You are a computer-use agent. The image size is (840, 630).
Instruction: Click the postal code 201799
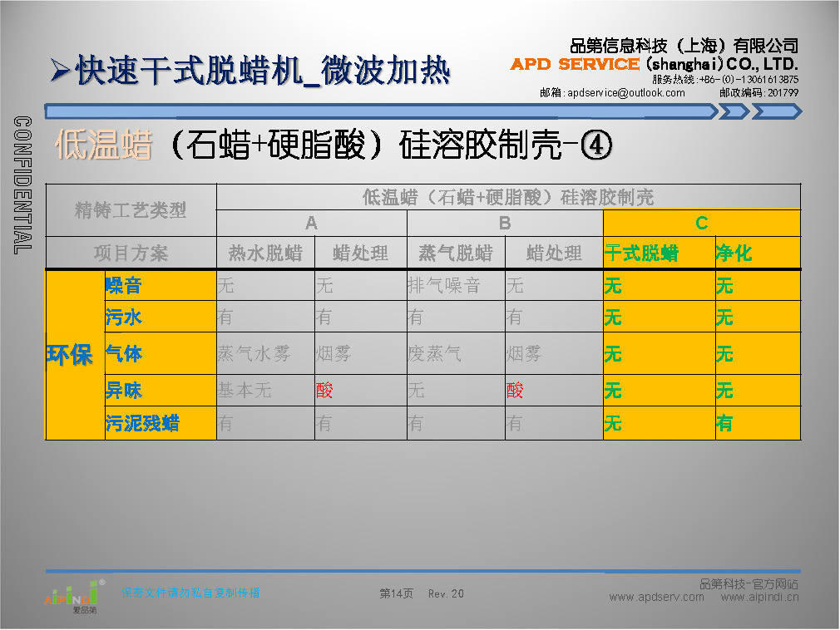click(783, 92)
